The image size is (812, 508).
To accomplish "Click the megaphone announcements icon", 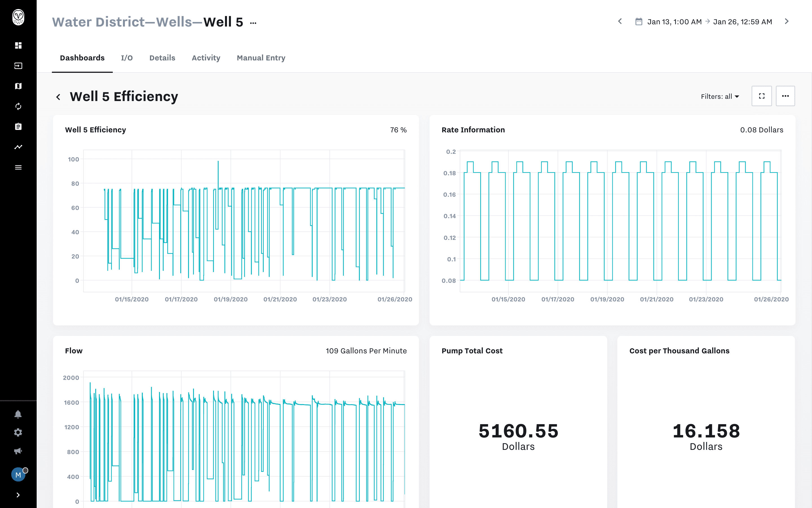I will click(18, 451).
